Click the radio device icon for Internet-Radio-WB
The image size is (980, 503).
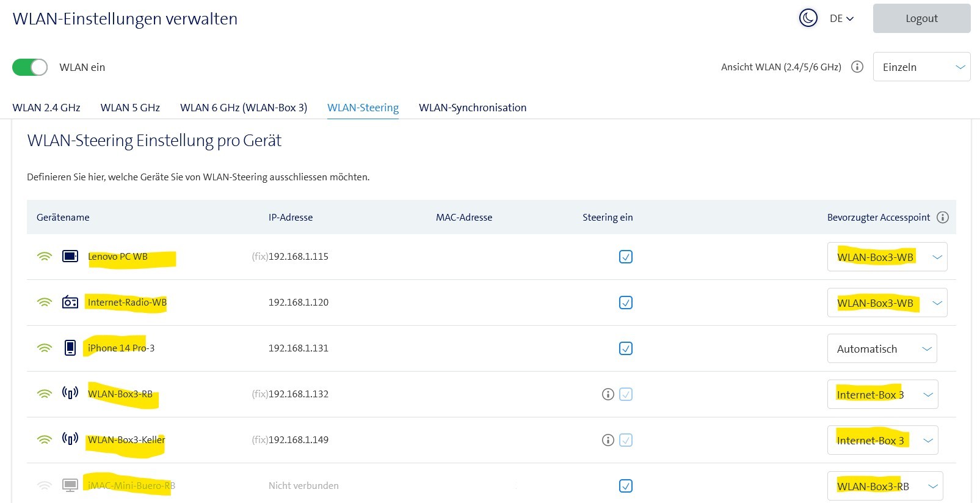pyautogui.click(x=70, y=302)
